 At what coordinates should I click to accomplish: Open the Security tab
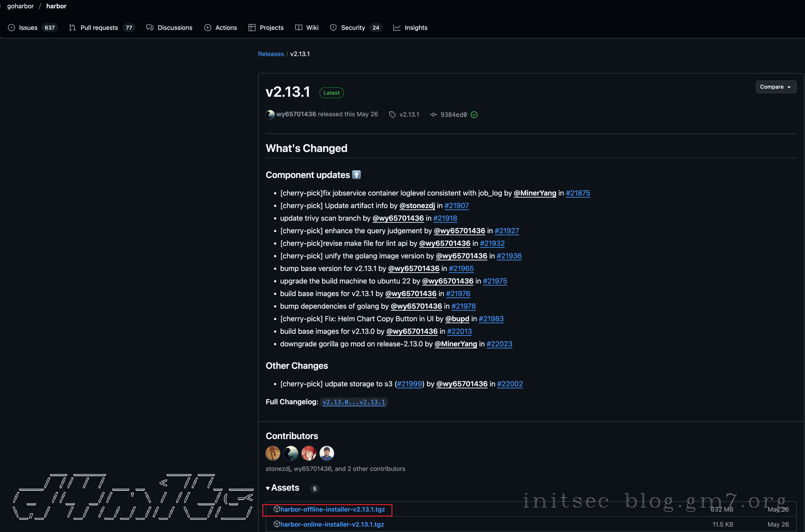pos(353,28)
